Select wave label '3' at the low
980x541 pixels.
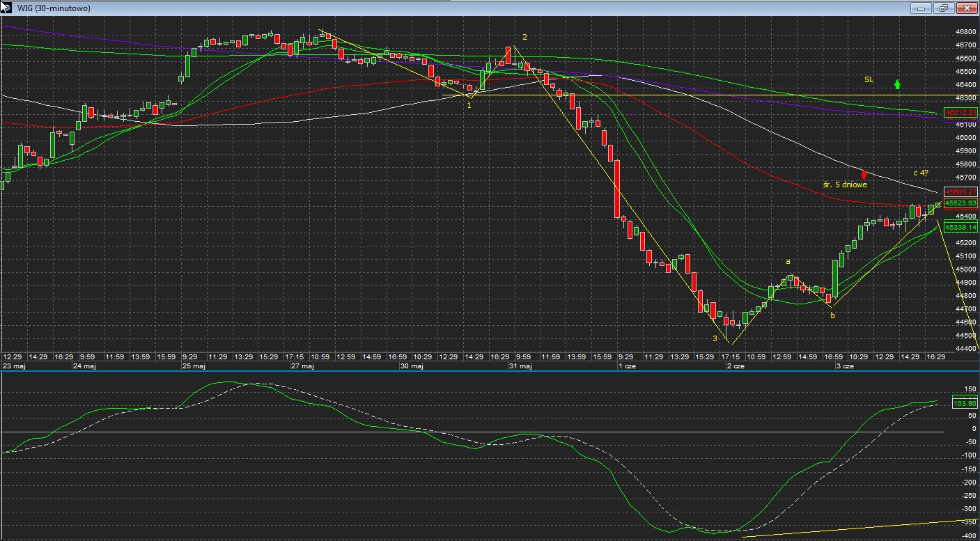(x=715, y=338)
